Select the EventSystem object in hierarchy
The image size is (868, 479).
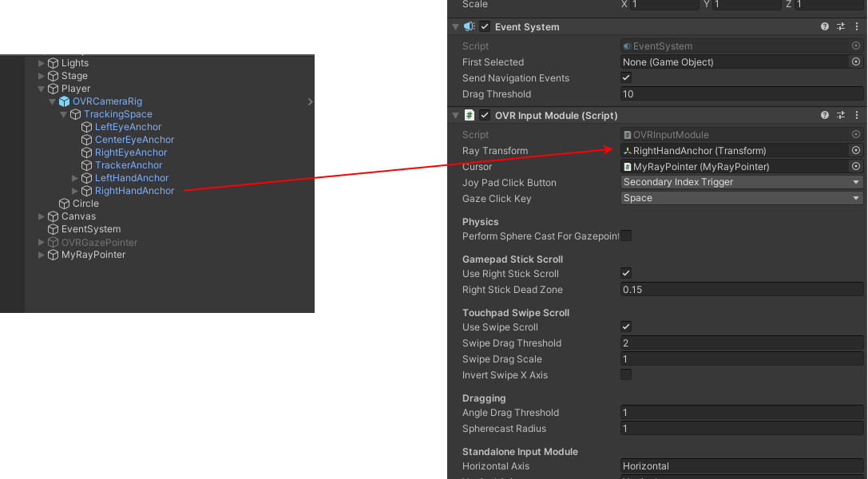(x=90, y=229)
